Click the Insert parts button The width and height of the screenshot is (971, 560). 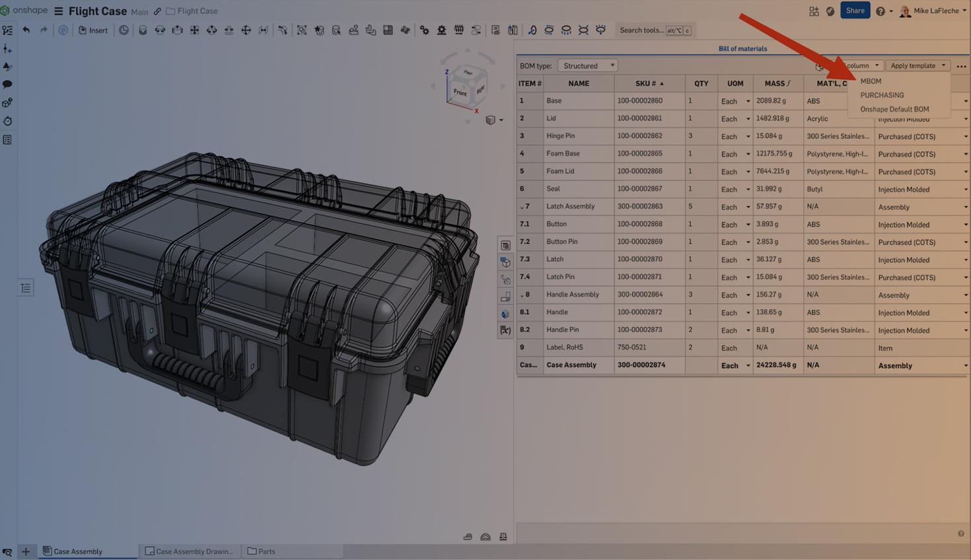click(x=93, y=30)
